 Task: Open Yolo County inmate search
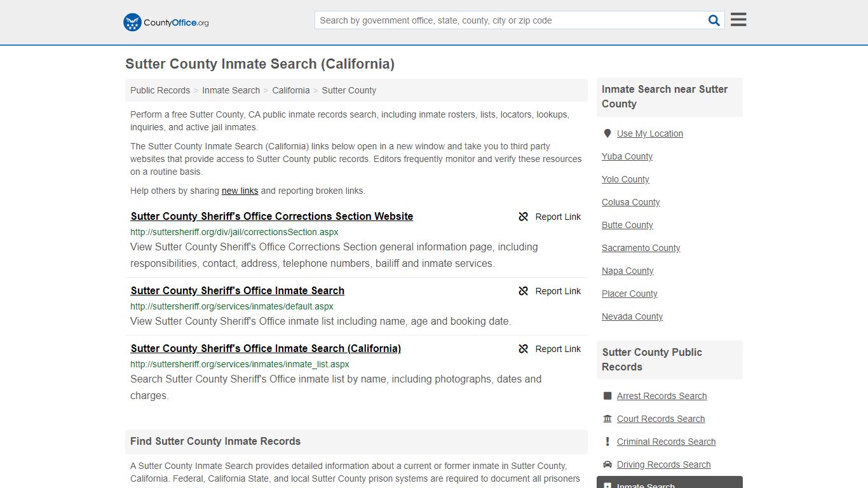[x=625, y=179]
